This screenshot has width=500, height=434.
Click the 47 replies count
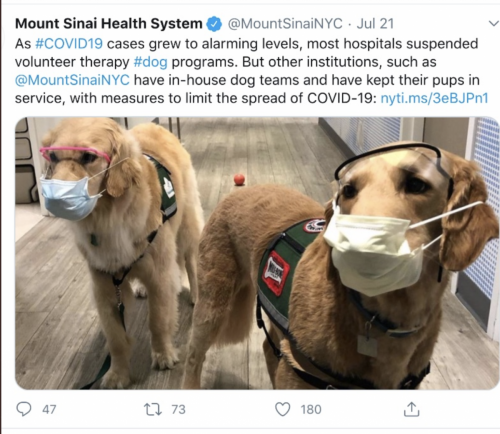49,409
